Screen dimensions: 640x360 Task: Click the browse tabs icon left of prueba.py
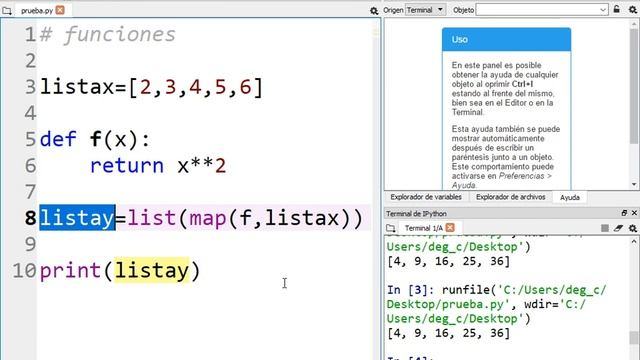(7, 11)
